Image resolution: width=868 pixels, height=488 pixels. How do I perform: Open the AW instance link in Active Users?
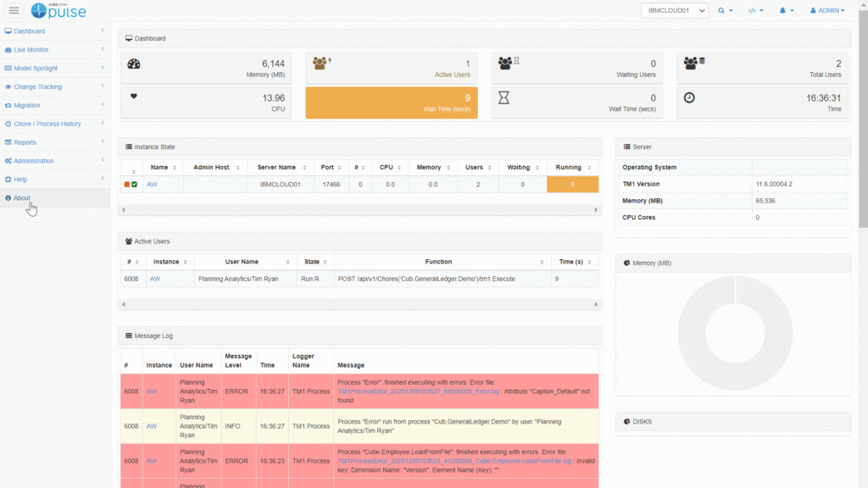[155, 278]
